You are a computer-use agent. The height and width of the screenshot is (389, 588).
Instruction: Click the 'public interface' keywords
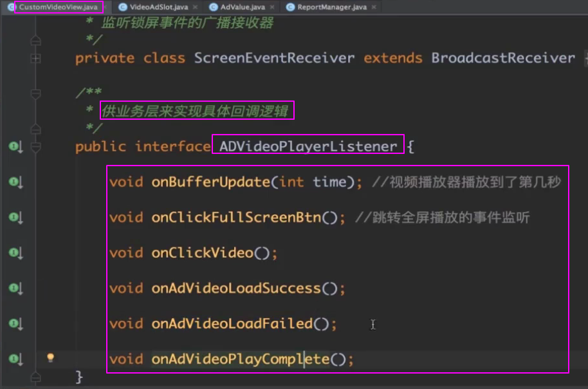[x=143, y=146]
